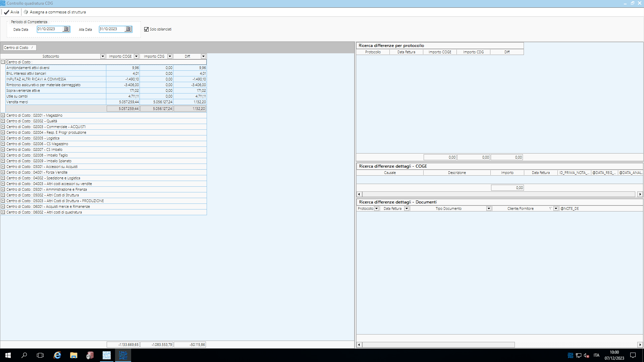Open Importo COGE column filter dropdown
Screen dimensions: 644x362
click(x=136, y=56)
